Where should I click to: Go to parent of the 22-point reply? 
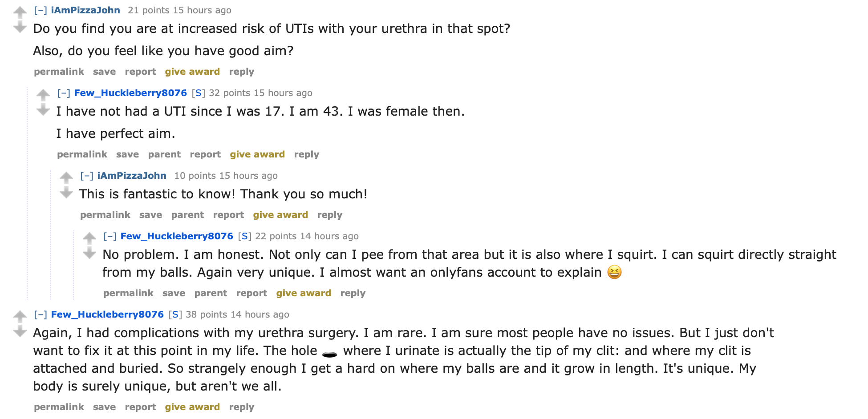pyautogui.click(x=211, y=293)
